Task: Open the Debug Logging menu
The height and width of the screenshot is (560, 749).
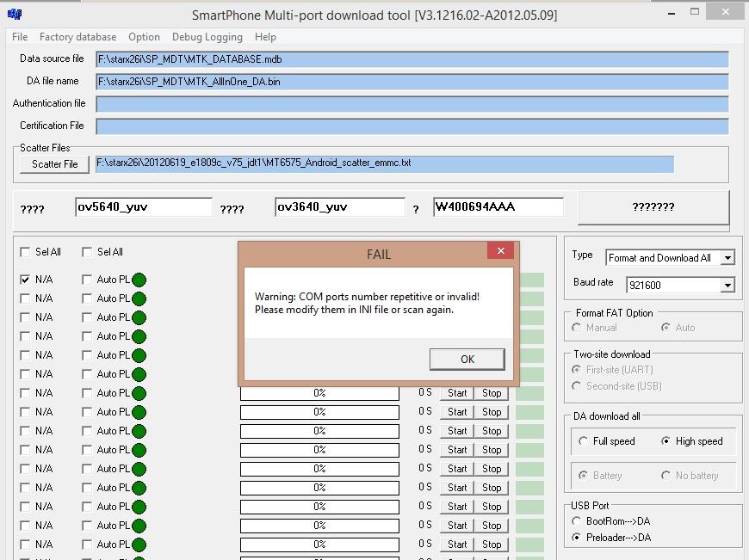Action: [x=207, y=37]
